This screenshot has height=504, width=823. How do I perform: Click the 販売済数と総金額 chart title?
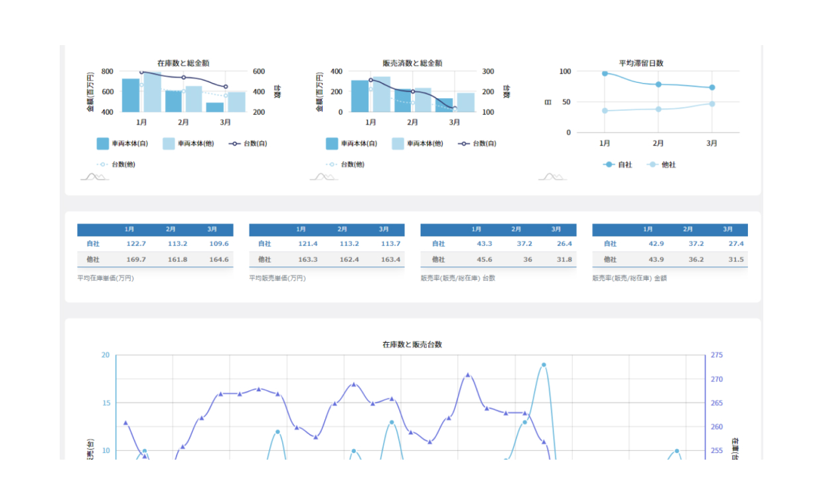click(x=412, y=63)
